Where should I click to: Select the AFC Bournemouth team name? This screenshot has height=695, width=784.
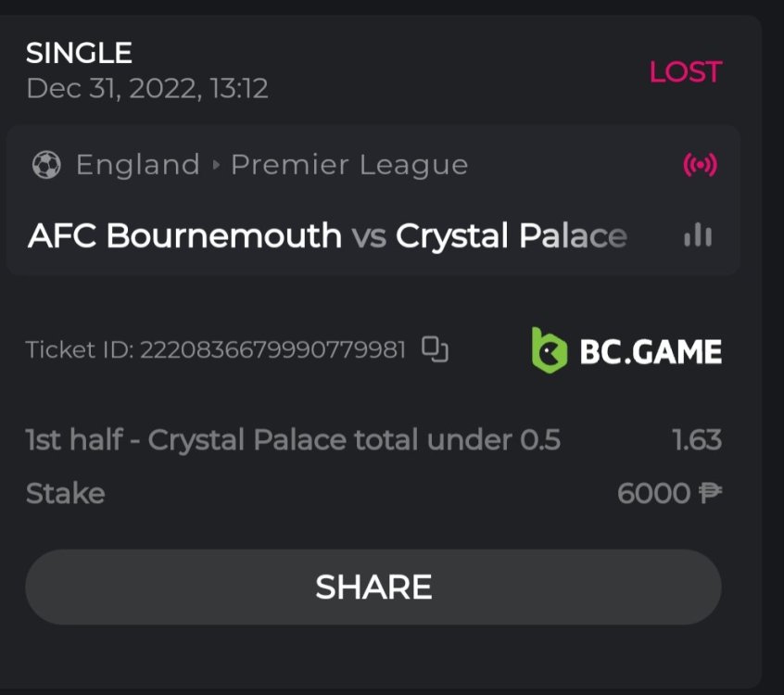tap(185, 235)
